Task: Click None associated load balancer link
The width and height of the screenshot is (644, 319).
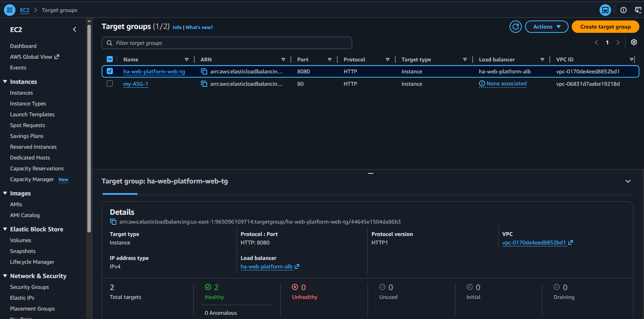Action: [x=506, y=84]
